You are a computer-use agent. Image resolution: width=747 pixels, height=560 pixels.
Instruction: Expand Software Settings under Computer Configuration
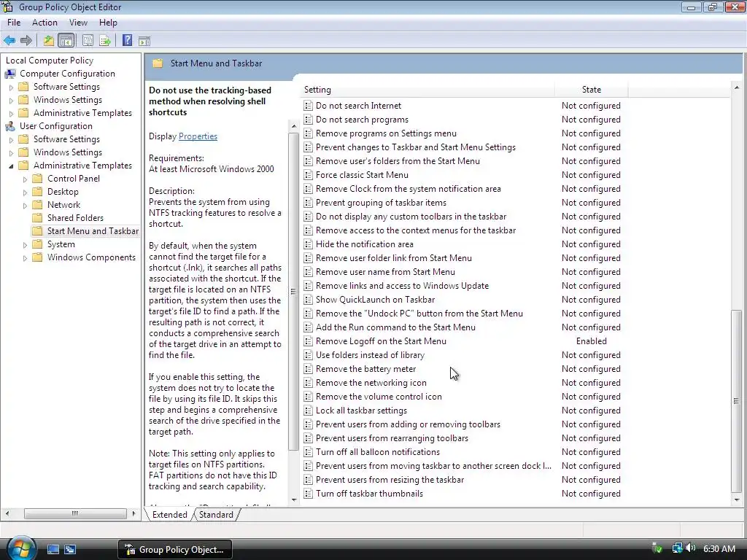11,87
